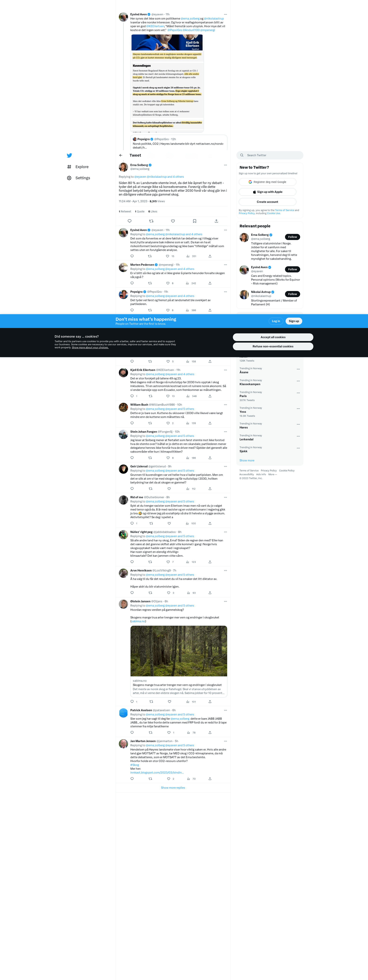Screen dimensions: 368x980
Task: Accept all cookies
Action: (273, 337)
